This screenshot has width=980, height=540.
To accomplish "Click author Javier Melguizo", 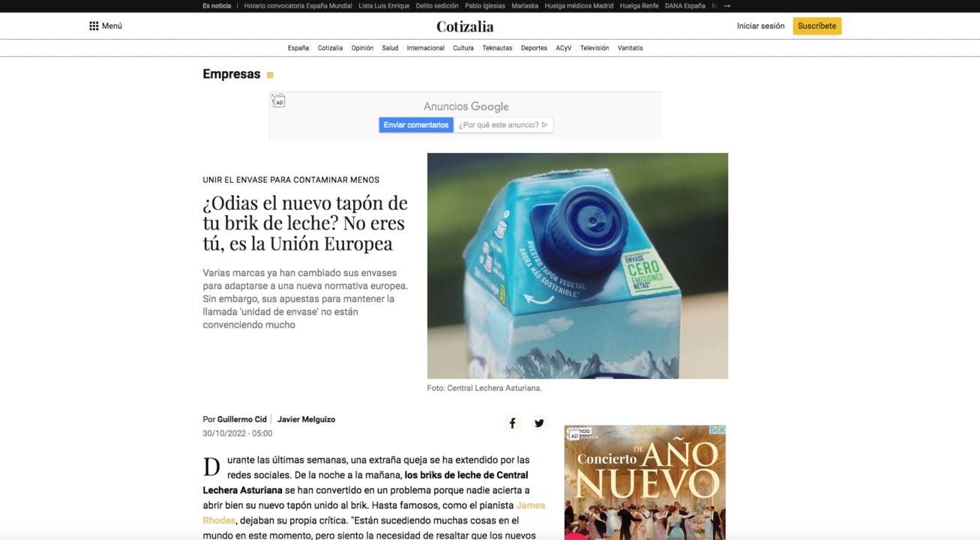I will (x=306, y=419).
